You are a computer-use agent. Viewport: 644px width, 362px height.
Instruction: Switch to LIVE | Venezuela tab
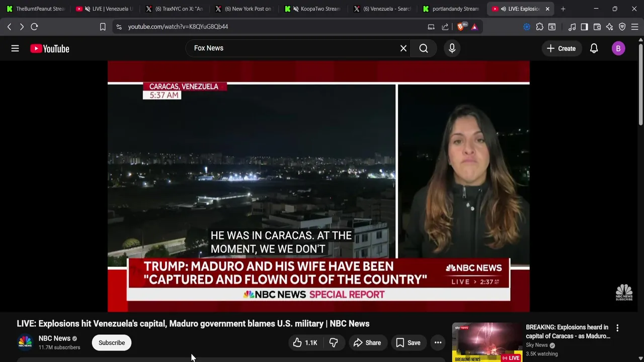pyautogui.click(x=109, y=9)
